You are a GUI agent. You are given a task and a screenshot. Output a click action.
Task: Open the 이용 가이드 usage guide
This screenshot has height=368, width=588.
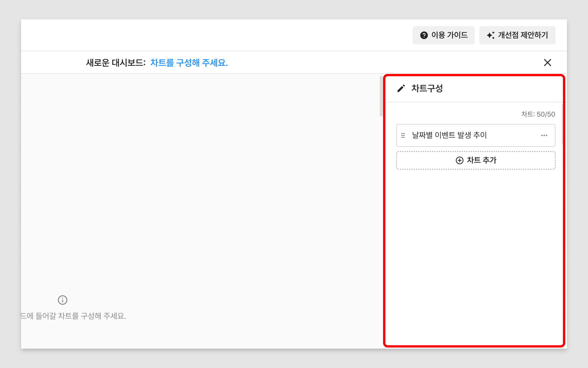pos(449,35)
